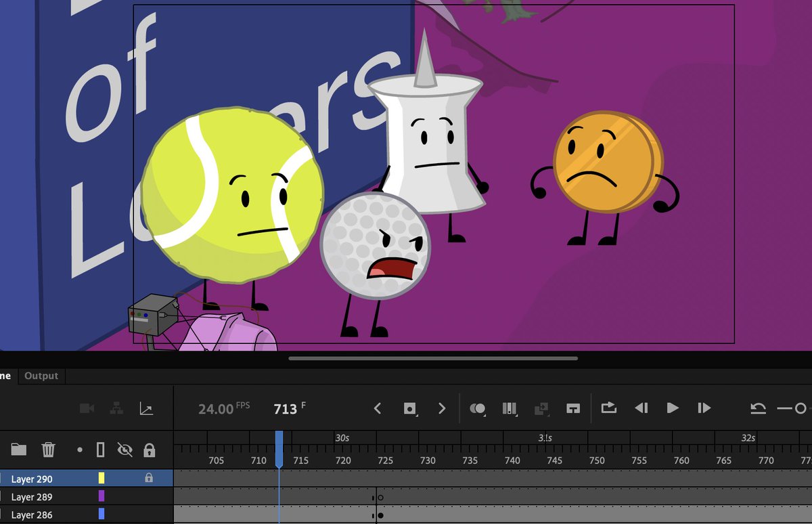812x524 pixels.
Task: Step back one frame
Action: 641,408
